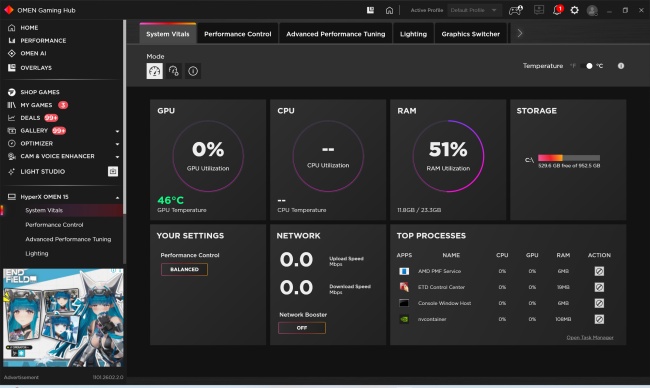Expand the Cam & Voice Enhancer section
The width and height of the screenshot is (650, 388).
117,157
